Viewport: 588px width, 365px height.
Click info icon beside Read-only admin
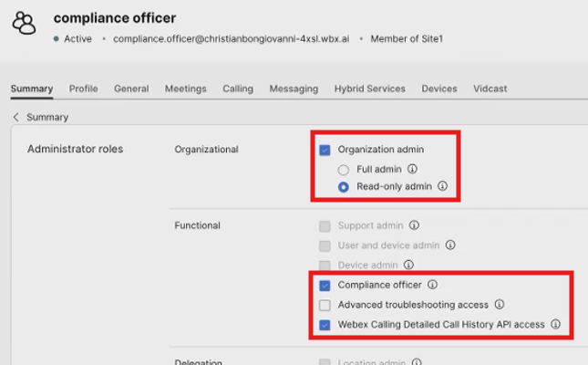(442, 186)
